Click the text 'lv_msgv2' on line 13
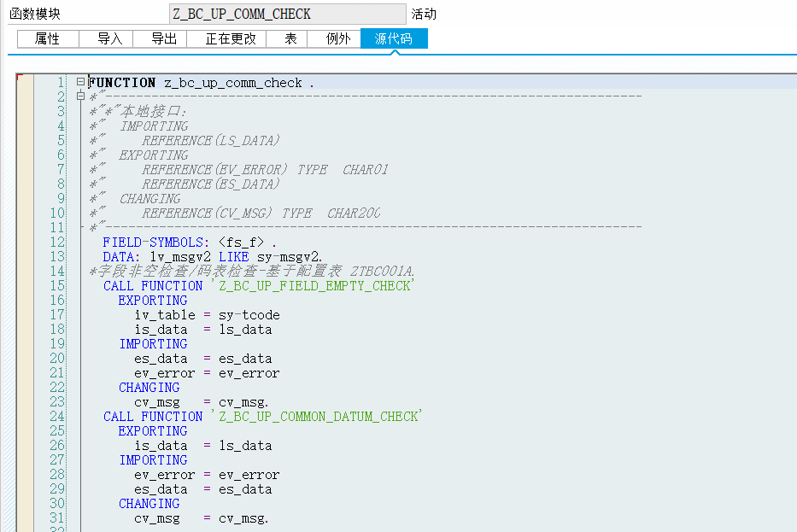This screenshot has width=797, height=532. [180, 256]
